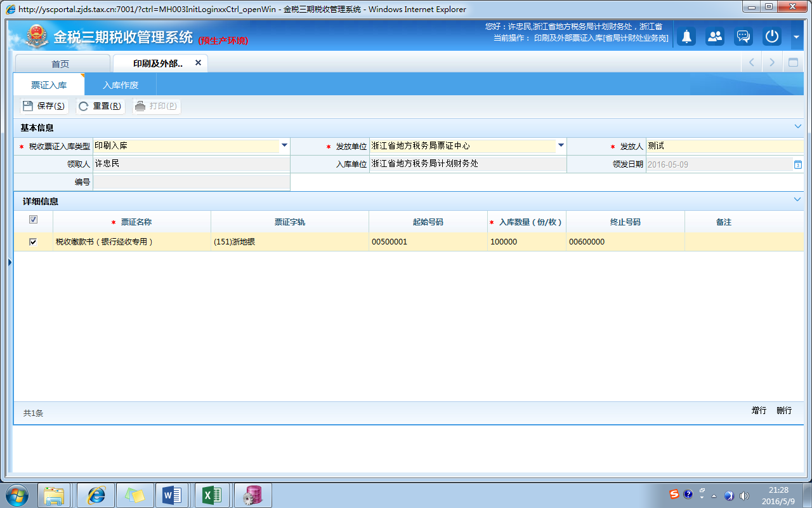Viewport: 812px width, 508px height.
Task: Click the 备注 cell in the 税收缴款书 row
Action: pos(744,242)
